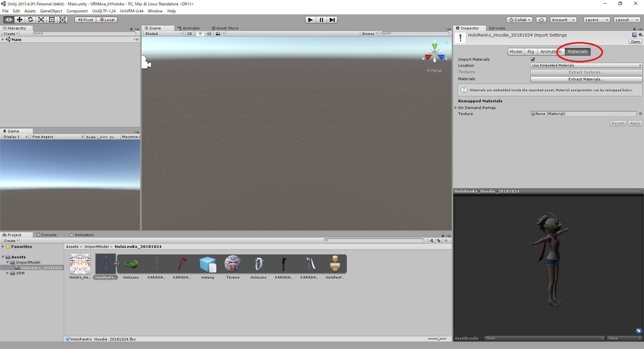The image size is (644, 349).
Task: Open Display 1 dropdown in Game view
Action: (x=15, y=136)
